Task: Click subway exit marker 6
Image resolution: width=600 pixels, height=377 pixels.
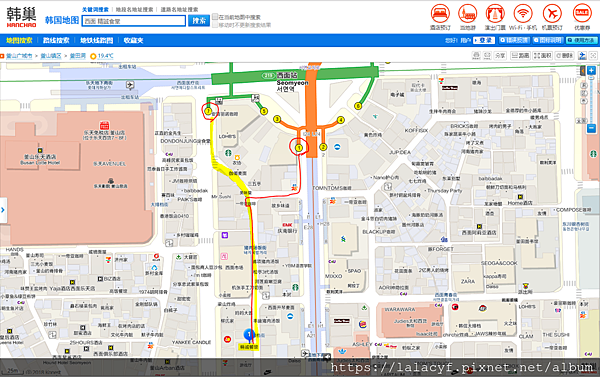Action: 358,106
